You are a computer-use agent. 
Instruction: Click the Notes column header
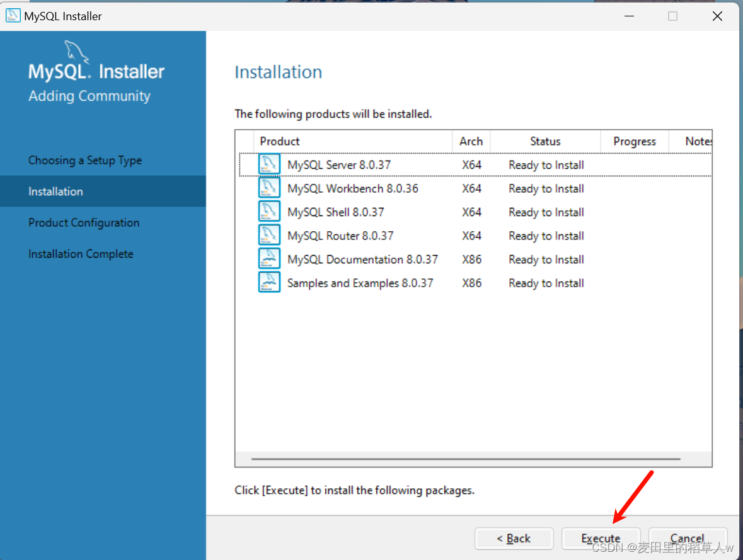pos(691,141)
